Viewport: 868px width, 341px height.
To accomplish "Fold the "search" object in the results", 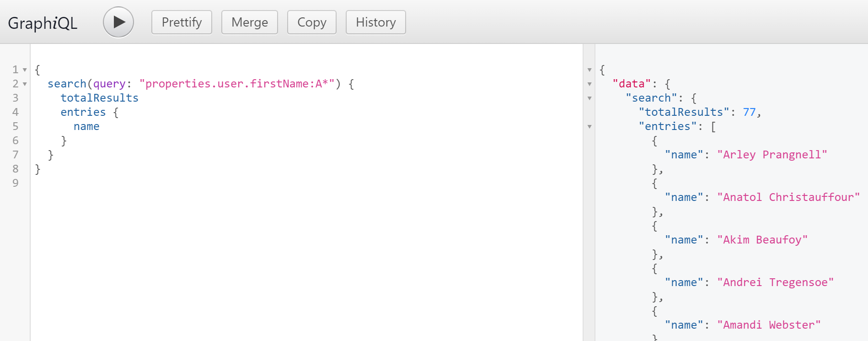I will (589, 98).
